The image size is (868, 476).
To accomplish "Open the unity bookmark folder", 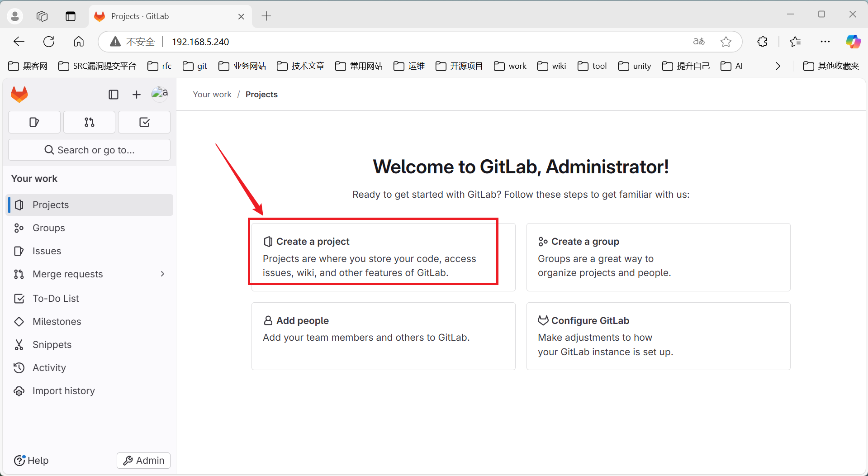I will [x=635, y=66].
